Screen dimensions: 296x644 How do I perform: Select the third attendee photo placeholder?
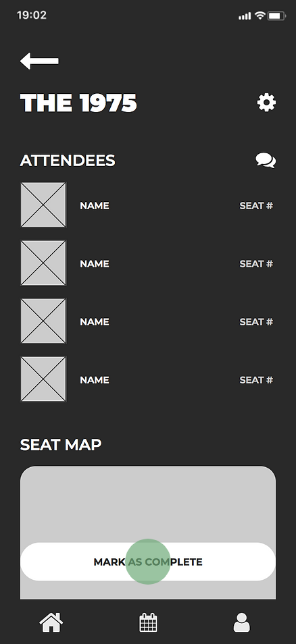pyautogui.click(x=43, y=321)
